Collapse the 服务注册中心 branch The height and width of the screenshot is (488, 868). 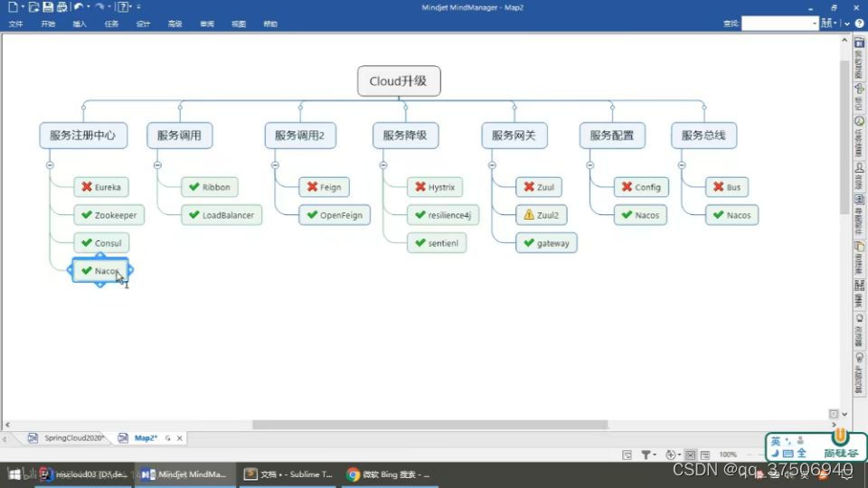click(50, 164)
